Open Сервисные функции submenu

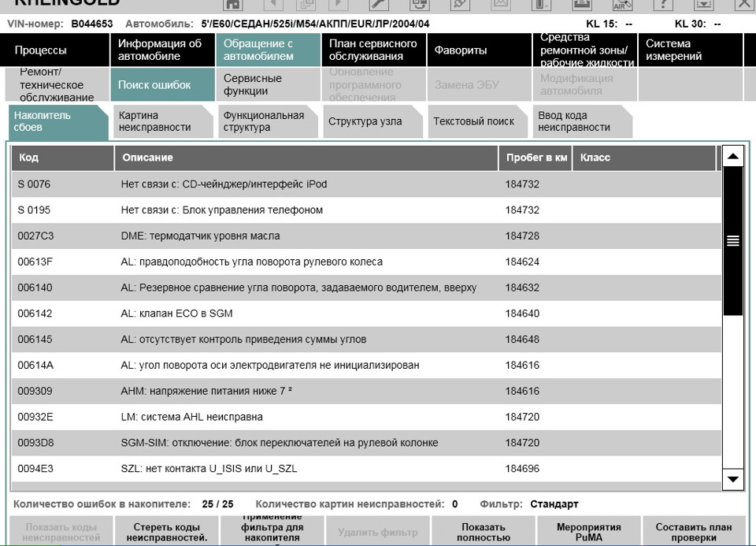268,84
